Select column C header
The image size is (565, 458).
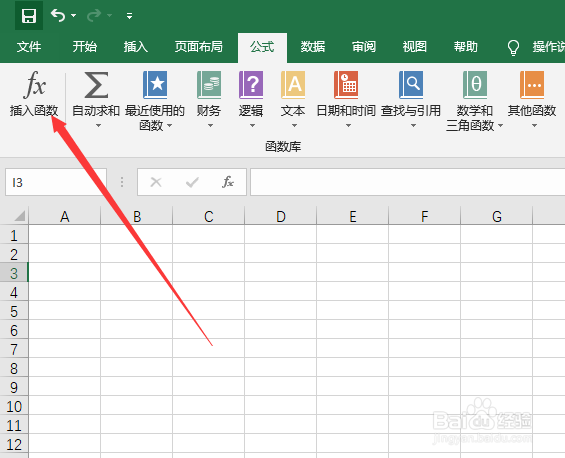(x=209, y=216)
